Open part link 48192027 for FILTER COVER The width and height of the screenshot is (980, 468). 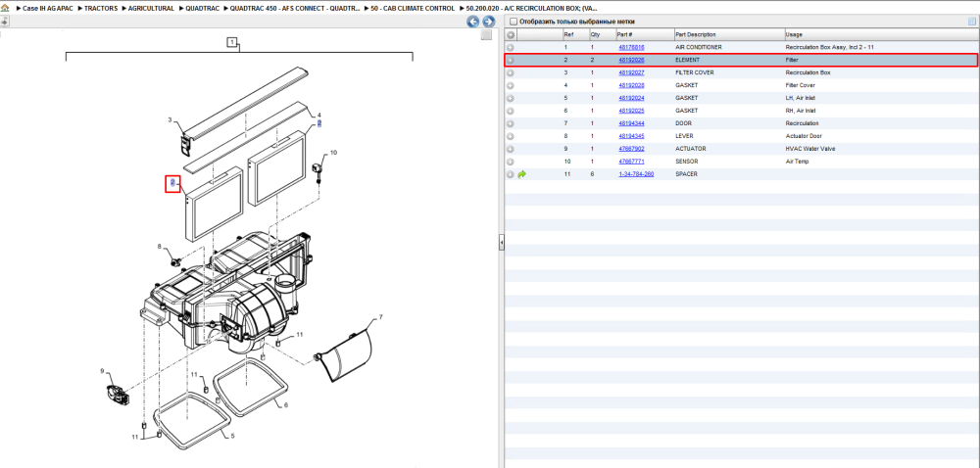[x=631, y=73]
